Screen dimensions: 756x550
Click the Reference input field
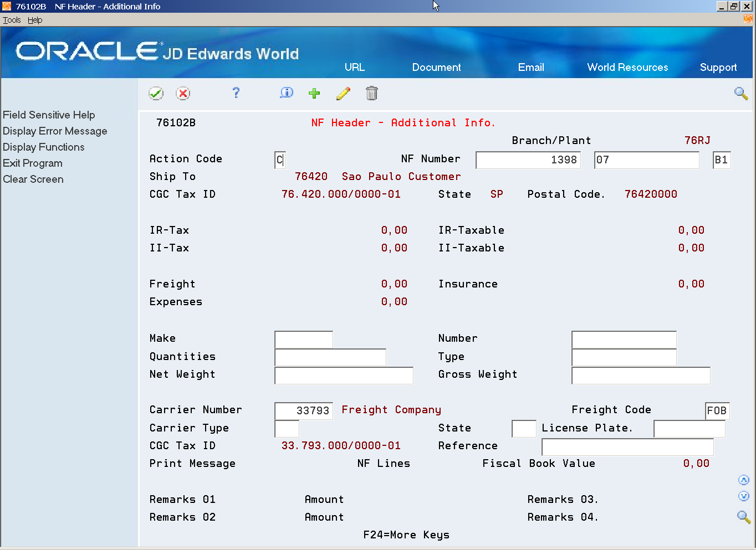tap(627, 446)
